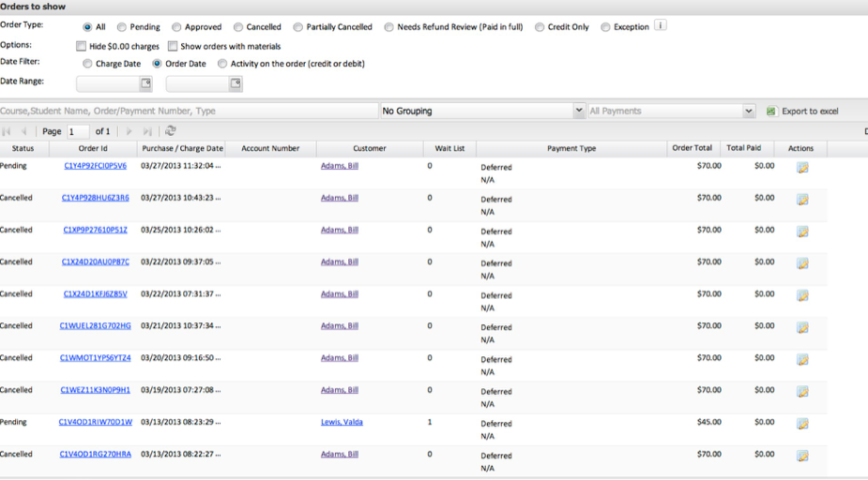Go to next page using arrow icon
The width and height of the screenshot is (868, 480).
tap(129, 131)
